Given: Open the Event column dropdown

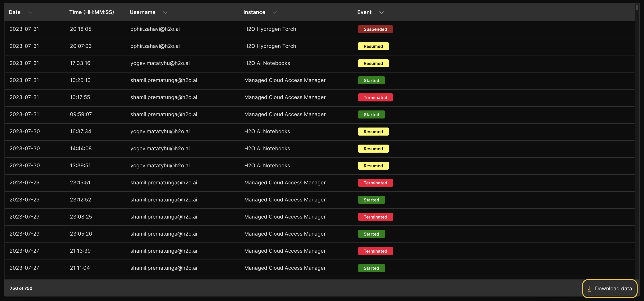Looking at the screenshot, I should (381, 12).
